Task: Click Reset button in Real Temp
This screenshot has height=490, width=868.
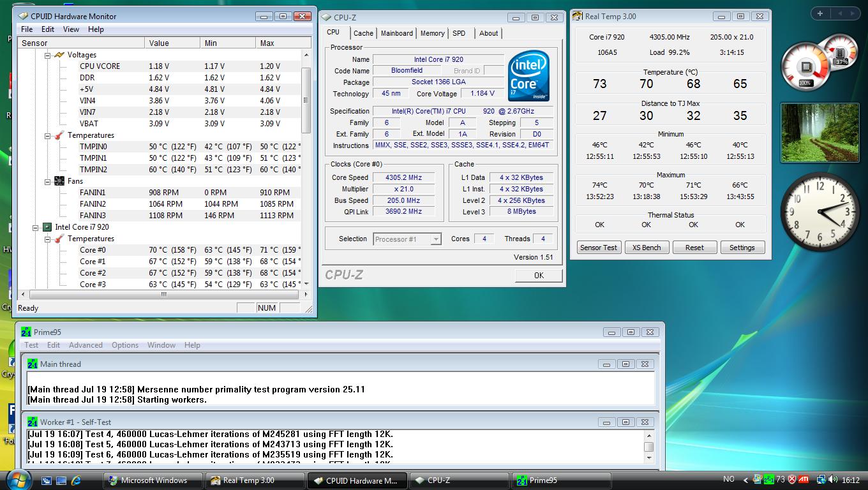Action: (694, 248)
